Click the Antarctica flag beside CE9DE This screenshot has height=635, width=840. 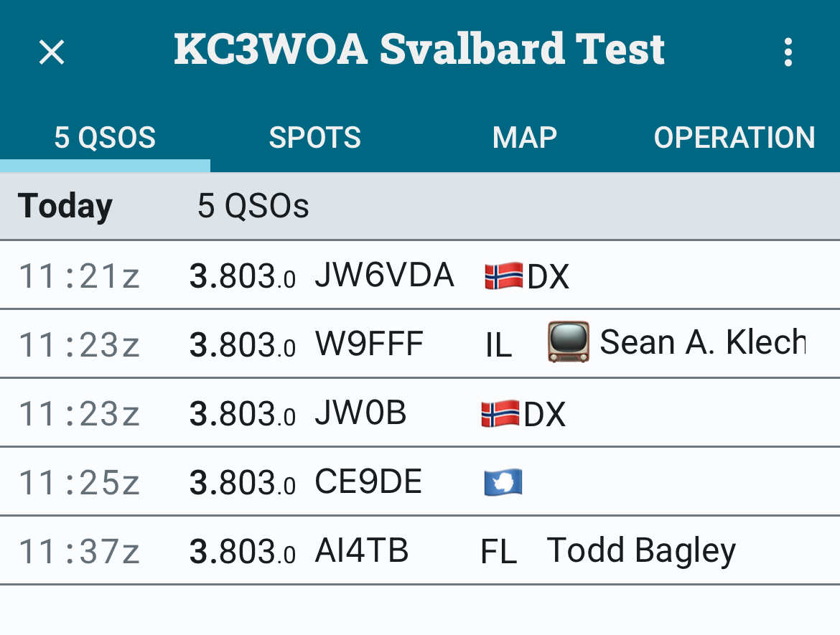point(503,483)
